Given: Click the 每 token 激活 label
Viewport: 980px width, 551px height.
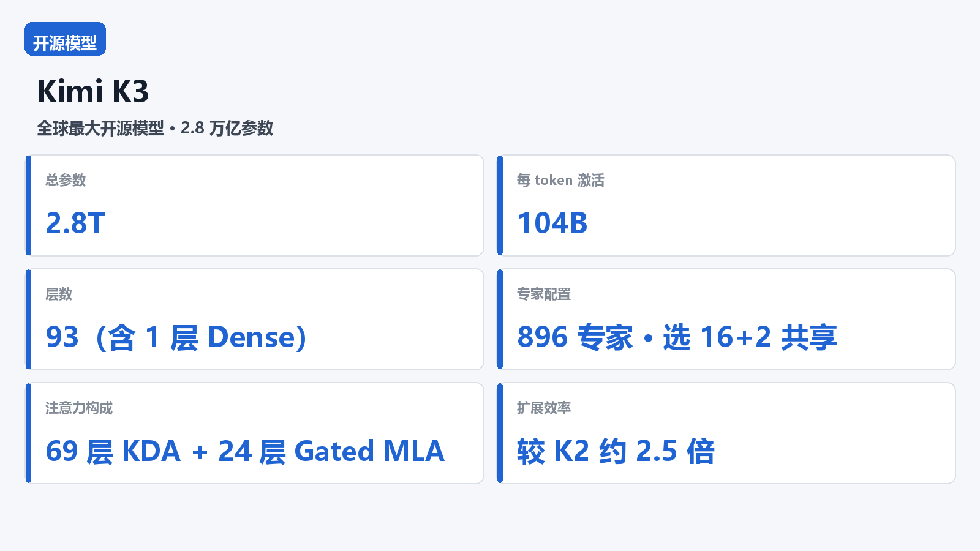Looking at the screenshot, I should point(560,180).
